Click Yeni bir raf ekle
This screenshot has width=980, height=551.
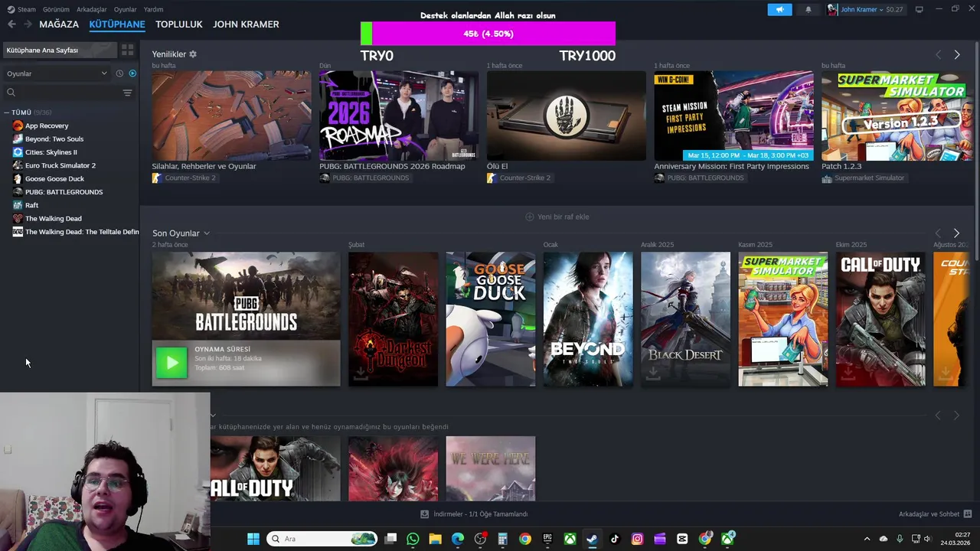[x=557, y=217]
